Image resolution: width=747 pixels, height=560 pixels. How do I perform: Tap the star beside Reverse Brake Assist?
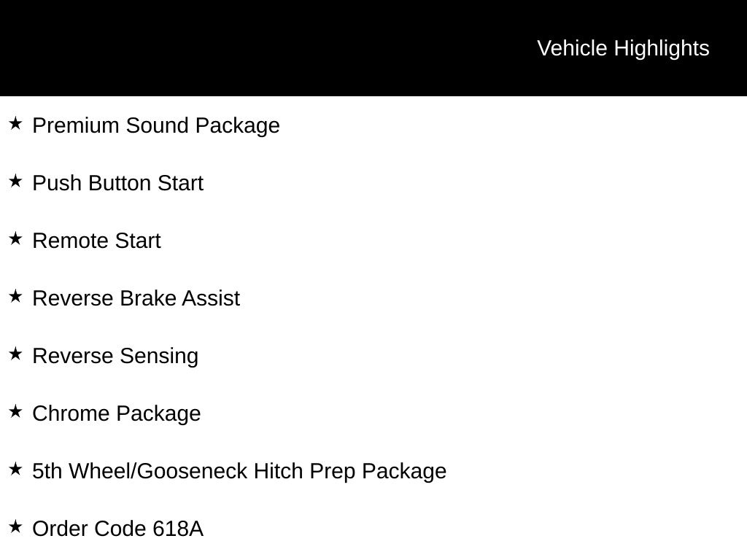[15, 296]
